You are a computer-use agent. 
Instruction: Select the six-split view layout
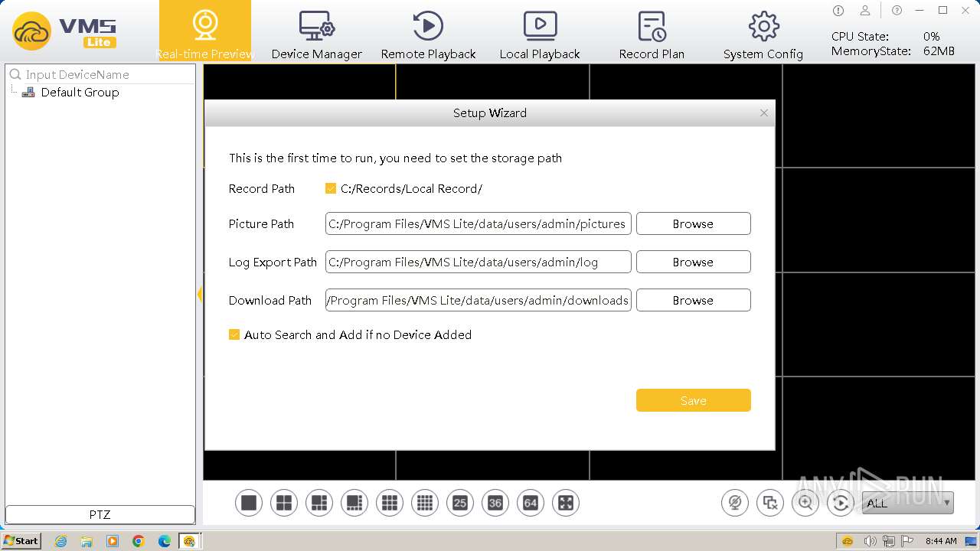pyautogui.click(x=319, y=503)
